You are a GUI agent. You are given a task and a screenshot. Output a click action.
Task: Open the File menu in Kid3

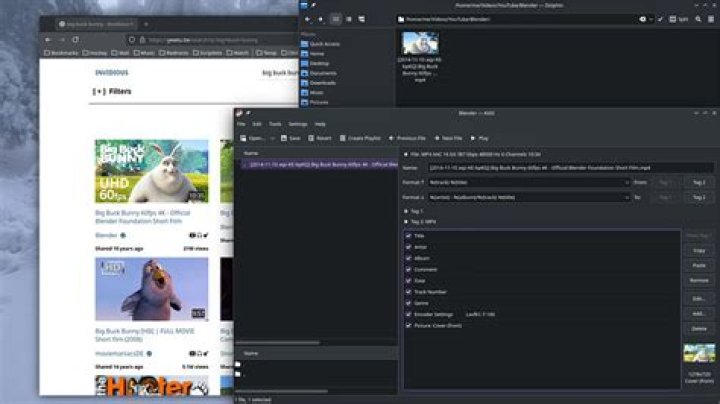[241, 124]
